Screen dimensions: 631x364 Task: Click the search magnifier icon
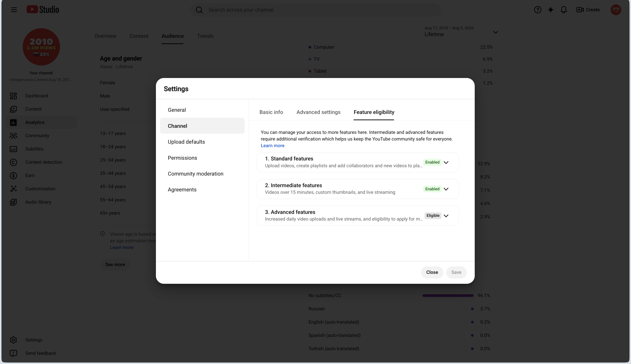[x=199, y=10]
